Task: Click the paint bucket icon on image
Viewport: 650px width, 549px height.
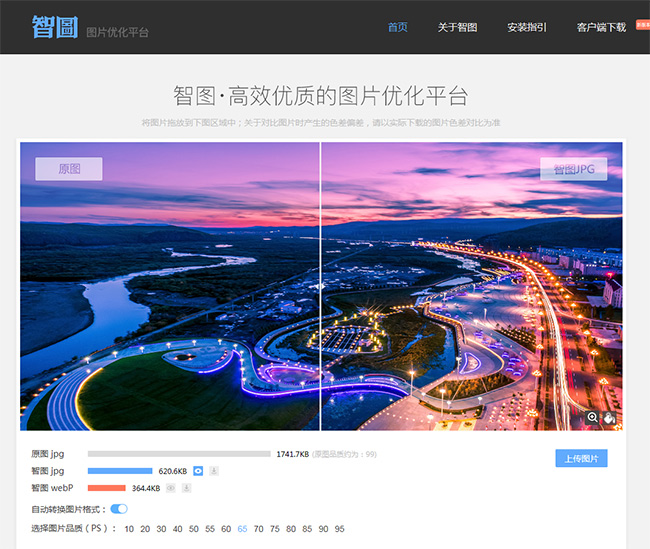Action: pyautogui.click(x=609, y=417)
